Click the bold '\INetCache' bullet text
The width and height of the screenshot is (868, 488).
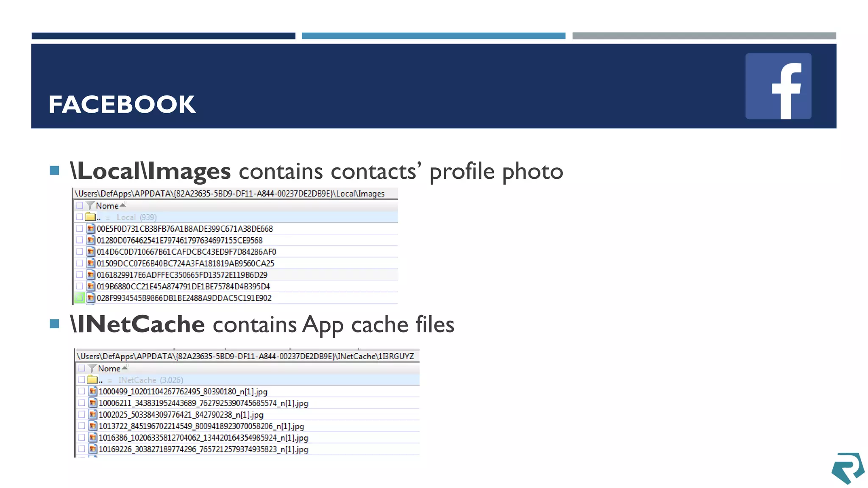[138, 324]
